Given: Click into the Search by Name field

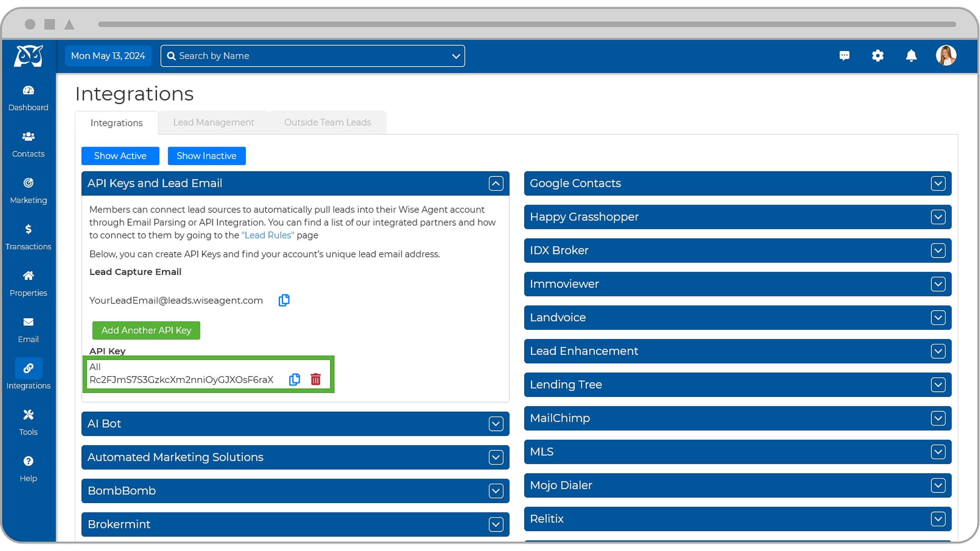Looking at the screenshot, I should [313, 56].
